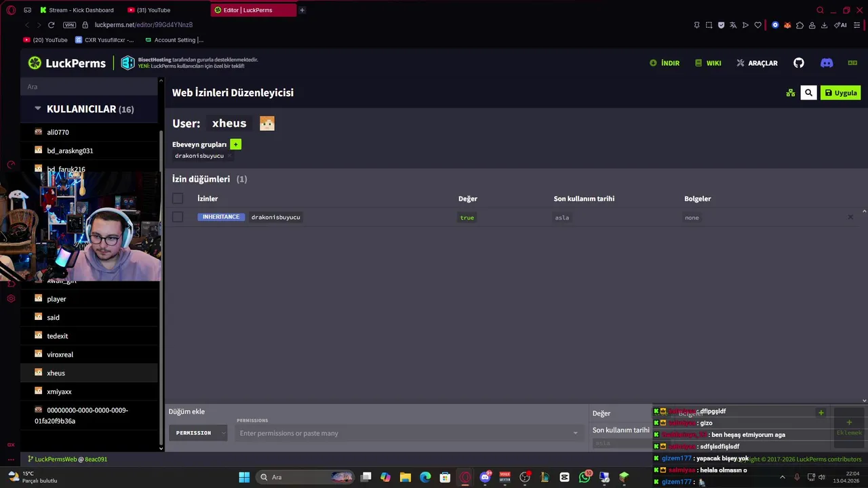Screen dimensions: 868x488
Task: Open browser downloads icon
Action: (824, 25)
